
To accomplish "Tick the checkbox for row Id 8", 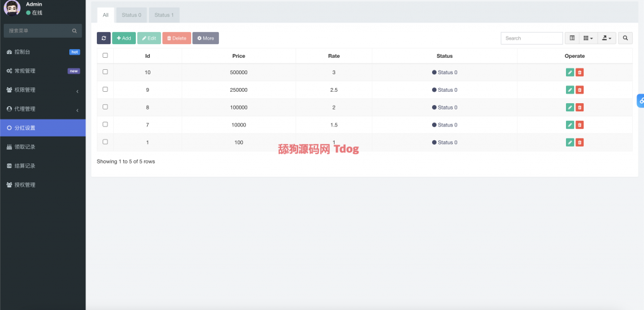I will [105, 107].
